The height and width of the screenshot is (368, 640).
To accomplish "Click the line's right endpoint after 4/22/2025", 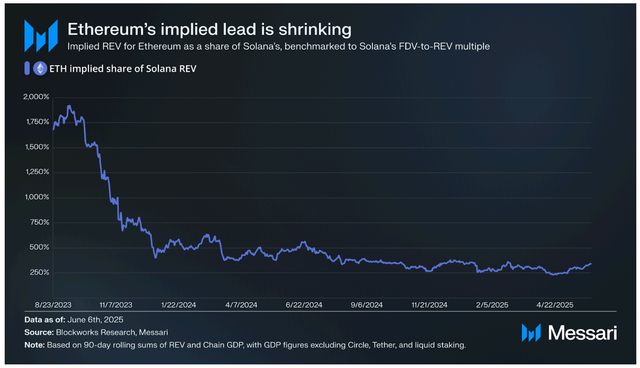I will [x=591, y=264].
